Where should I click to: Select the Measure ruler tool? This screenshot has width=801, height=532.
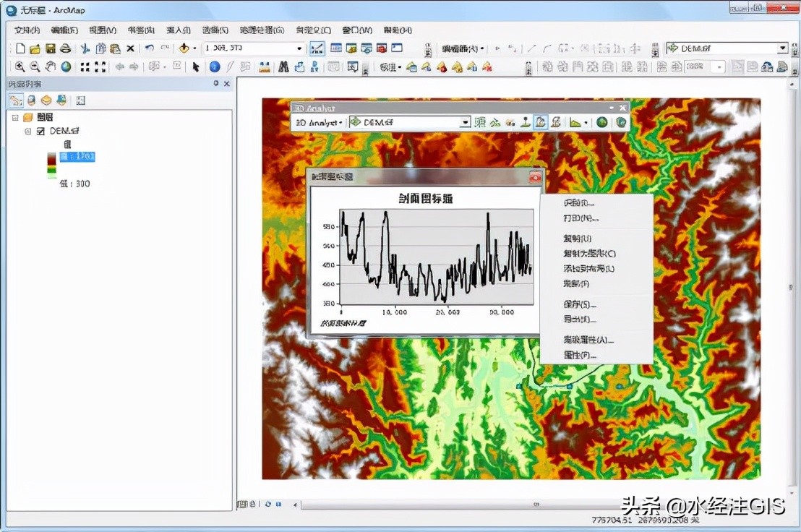pyautogui.click(x=264, y=67)
